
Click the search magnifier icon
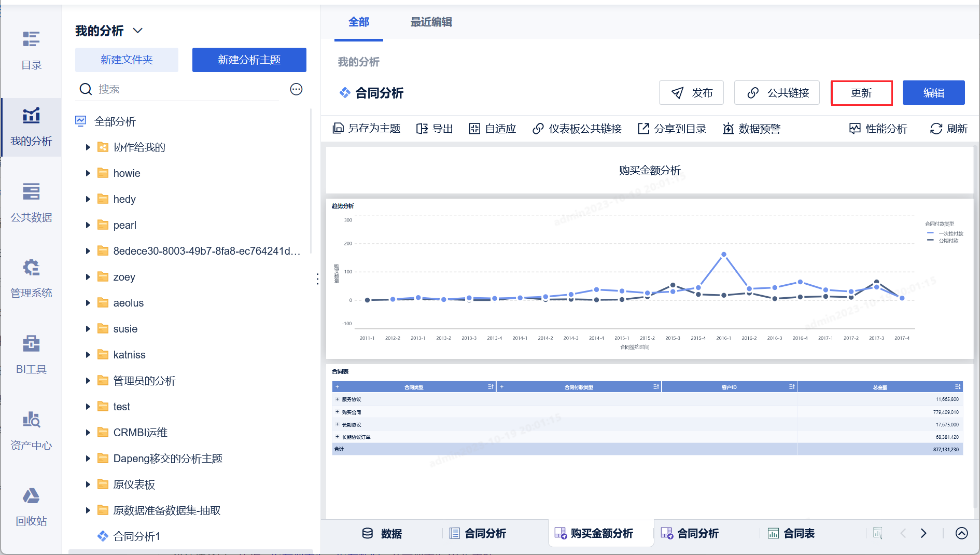point(86,89)
